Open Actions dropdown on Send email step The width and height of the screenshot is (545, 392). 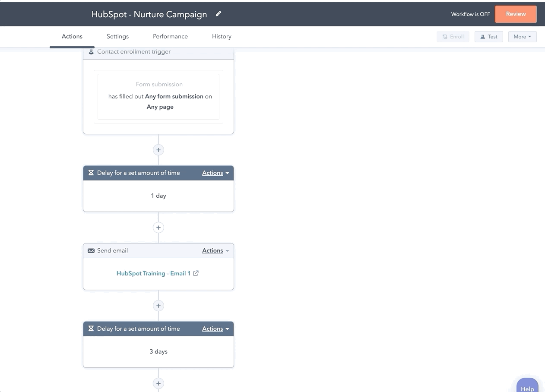215,250
